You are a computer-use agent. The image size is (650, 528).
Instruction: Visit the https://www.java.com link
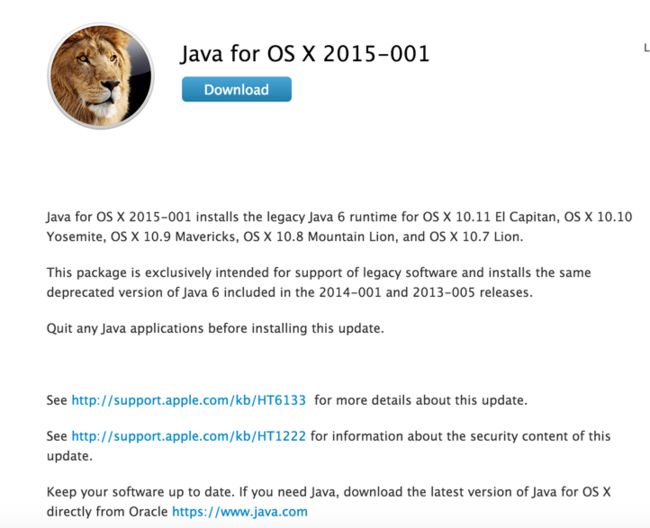(240, 511)
